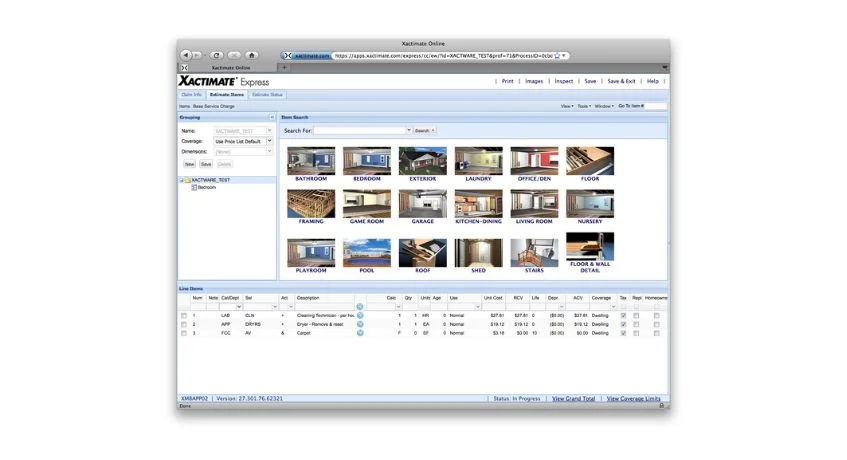
Task: Click the round icon in Description filter row
Action: pyautogui.click(x=360, y=307)
